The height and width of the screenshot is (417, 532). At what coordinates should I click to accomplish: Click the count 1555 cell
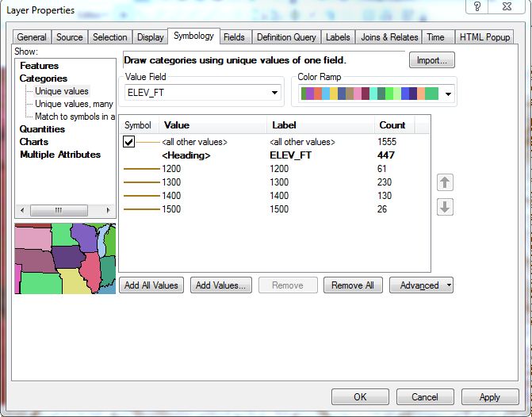coord(387,142)
